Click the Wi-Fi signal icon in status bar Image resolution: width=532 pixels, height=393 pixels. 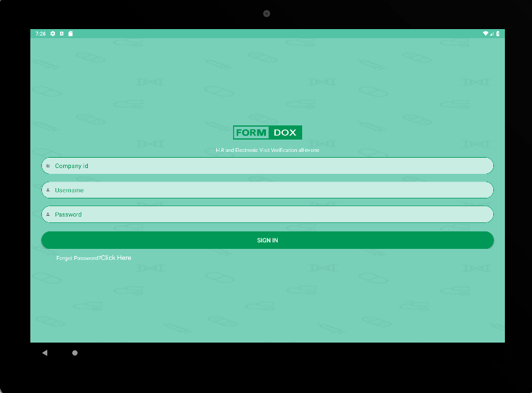pos(486,34)
